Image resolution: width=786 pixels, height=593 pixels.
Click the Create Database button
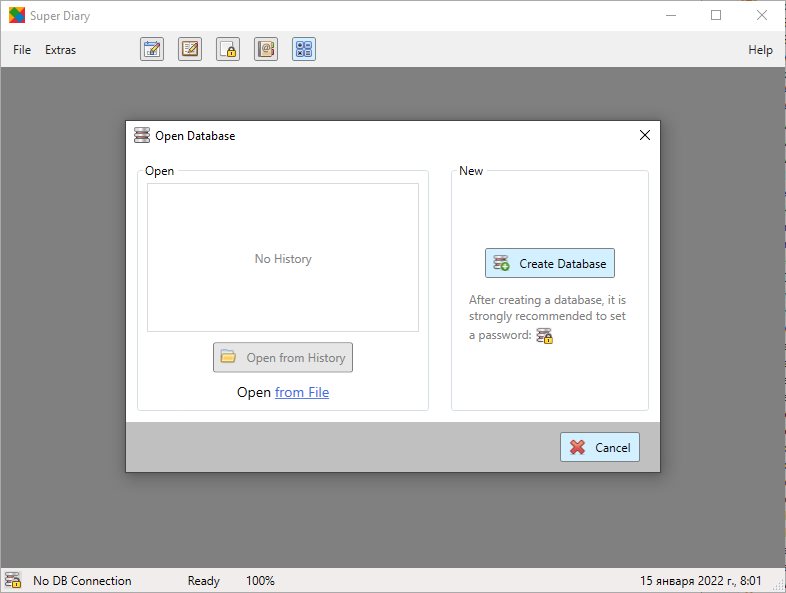click(549, 263)
